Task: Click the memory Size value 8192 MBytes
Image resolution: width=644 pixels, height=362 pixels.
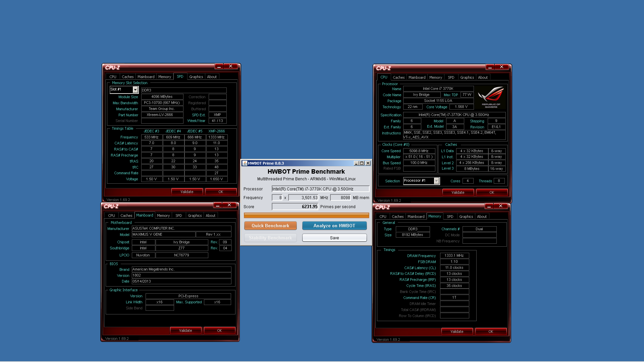Action: click(413, 235)
